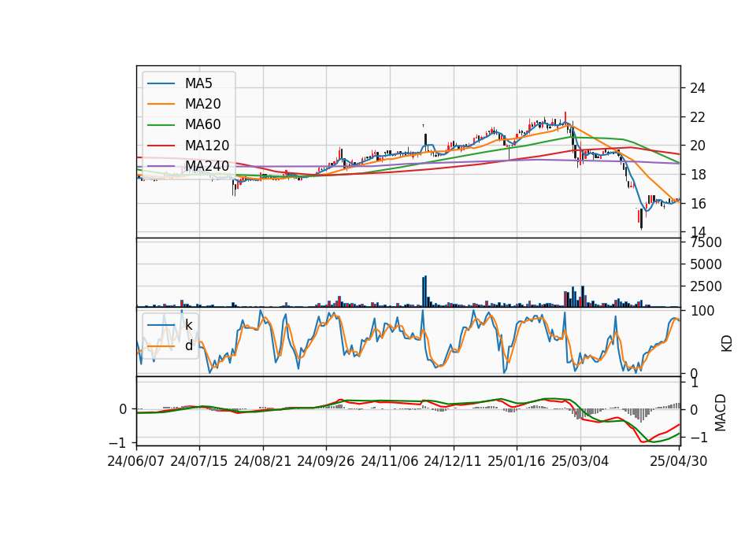Click the 24/11/06 date axis label
This screenshot has width=756, height=543.
click(x=390, y=461)
